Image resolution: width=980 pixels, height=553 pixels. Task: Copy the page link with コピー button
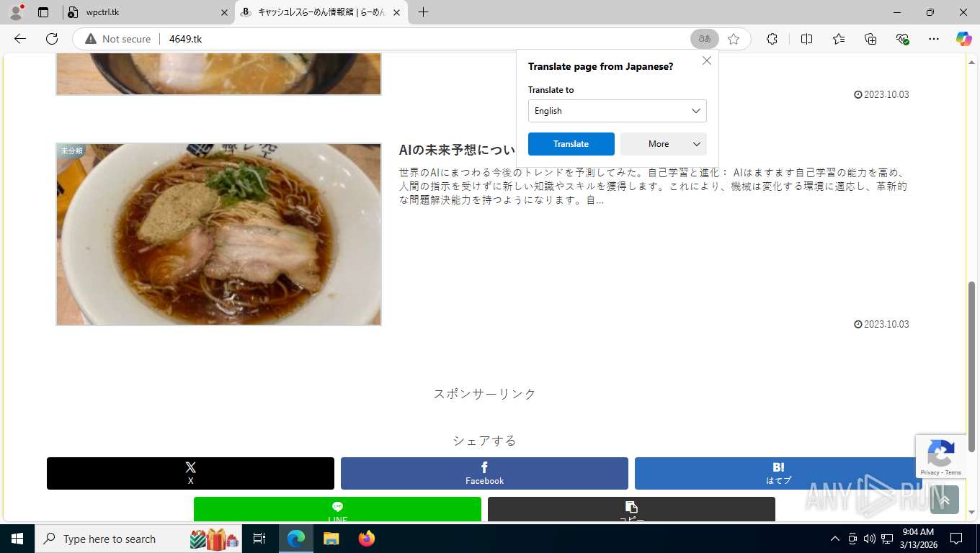631,509
